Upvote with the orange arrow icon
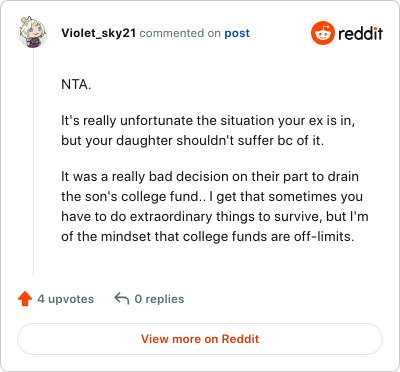 pyautogui.click(x=25, y=299)
